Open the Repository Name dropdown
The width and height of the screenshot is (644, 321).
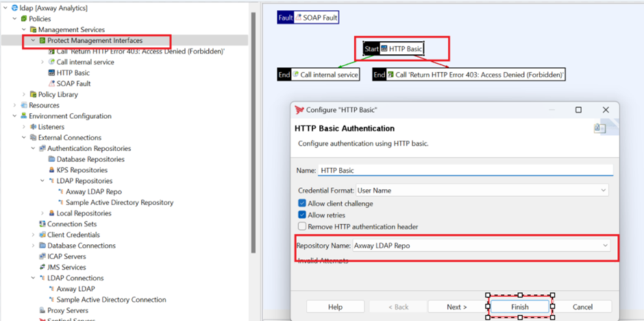[605, 246]
